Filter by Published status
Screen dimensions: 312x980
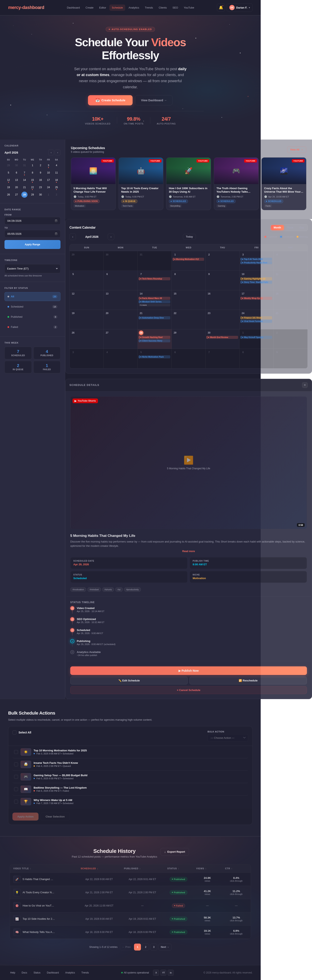[32, 317]
